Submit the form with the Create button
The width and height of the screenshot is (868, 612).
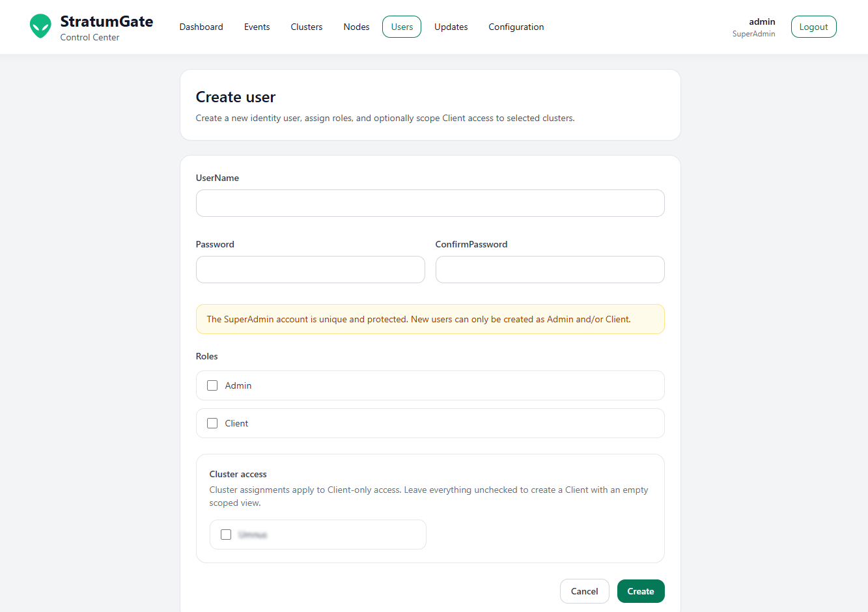640,591
